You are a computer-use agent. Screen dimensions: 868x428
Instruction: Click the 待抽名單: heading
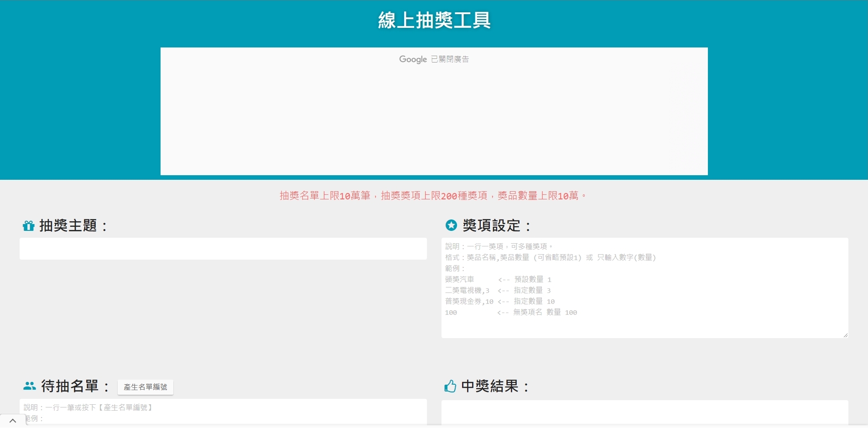tap(75, 386)
